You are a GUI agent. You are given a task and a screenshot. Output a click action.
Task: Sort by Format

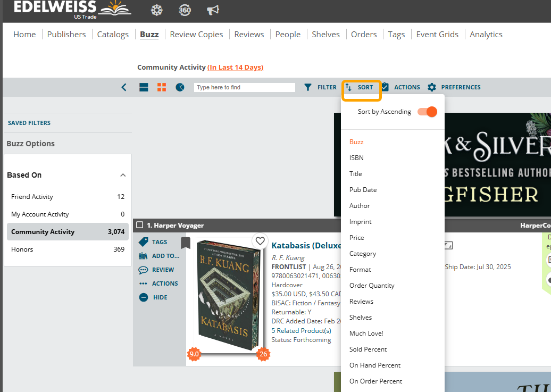tap(360, 270)
